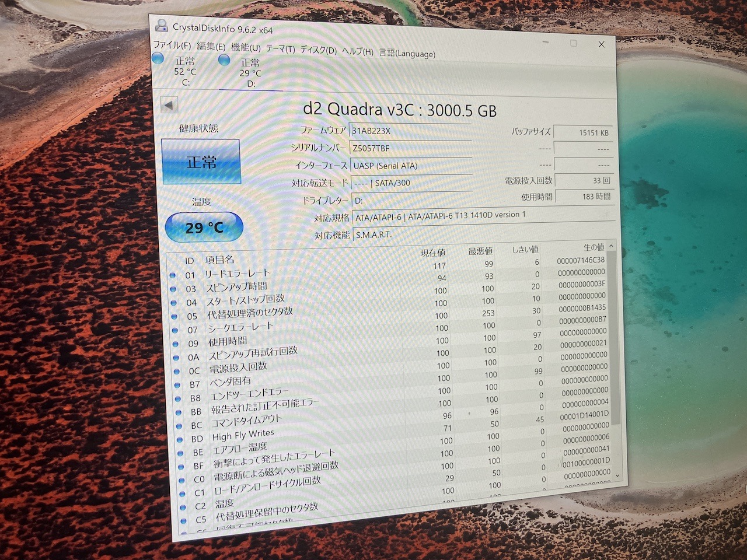The width and height of the screenshot is (747, 560).
Task: Open the ヘルプ(H) menu
Action: point(357,51)
